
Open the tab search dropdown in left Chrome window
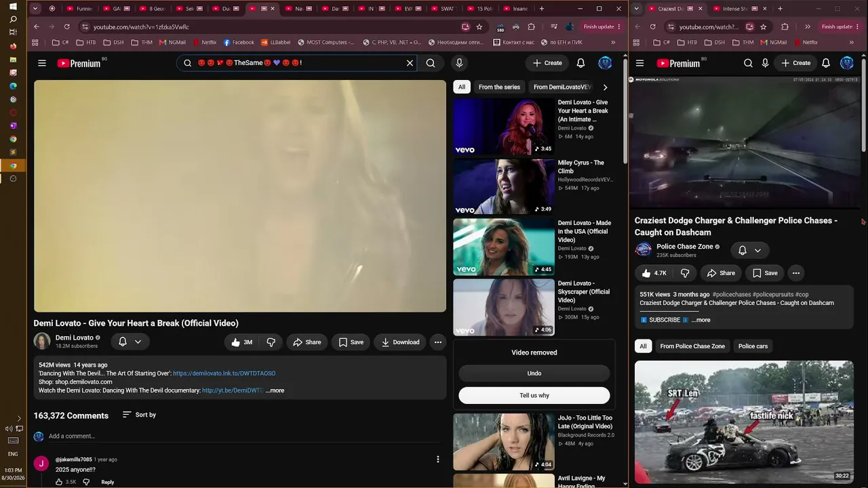[x=35, y=9]
